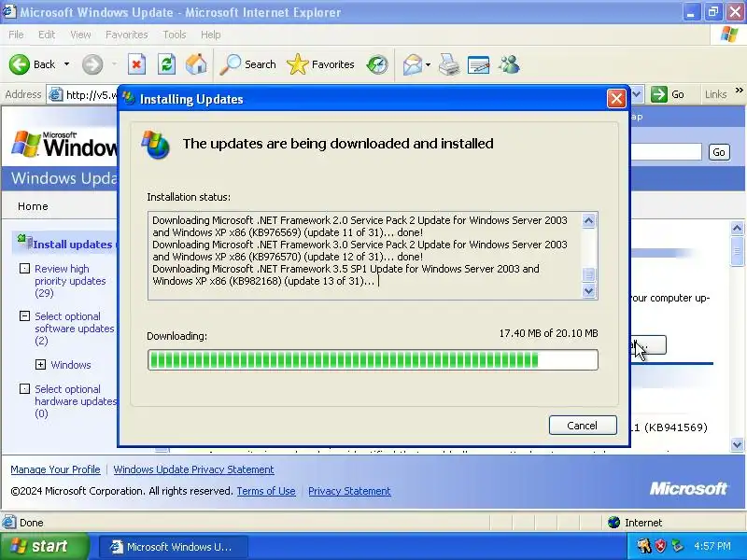
Task: Open the Terms of Use link
Action: coord(266,491)
